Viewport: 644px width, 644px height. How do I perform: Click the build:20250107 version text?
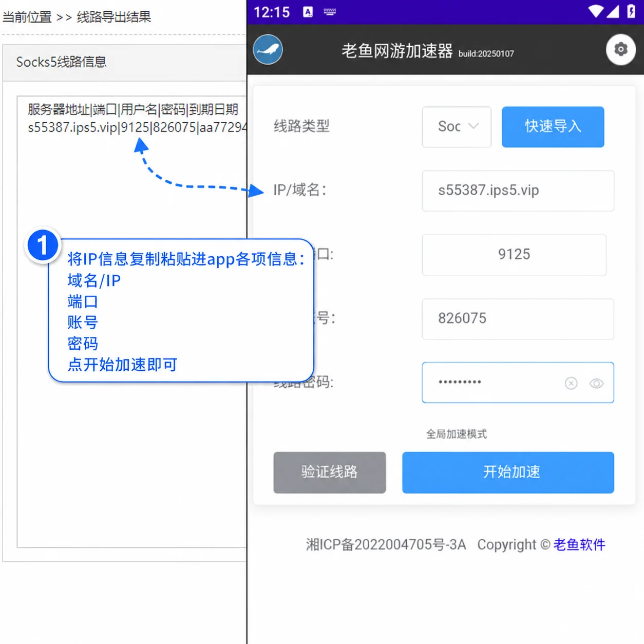[486, 54]
